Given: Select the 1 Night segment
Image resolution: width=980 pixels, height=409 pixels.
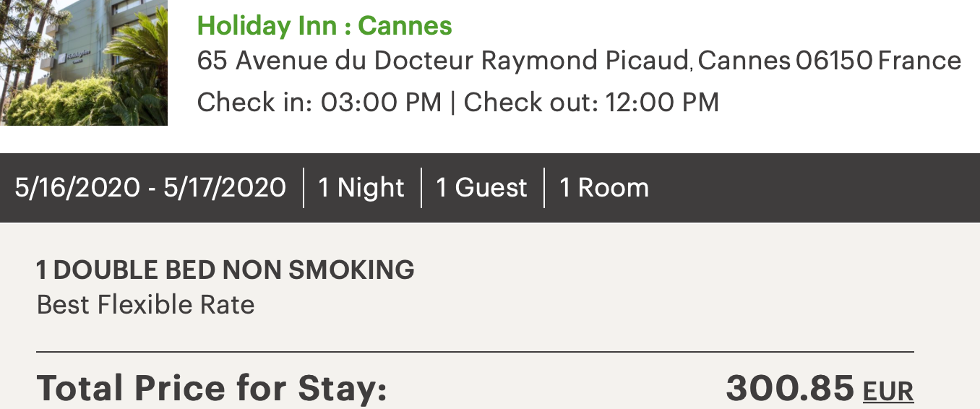Looking at the screenshot, I should [x=361, y=188].
